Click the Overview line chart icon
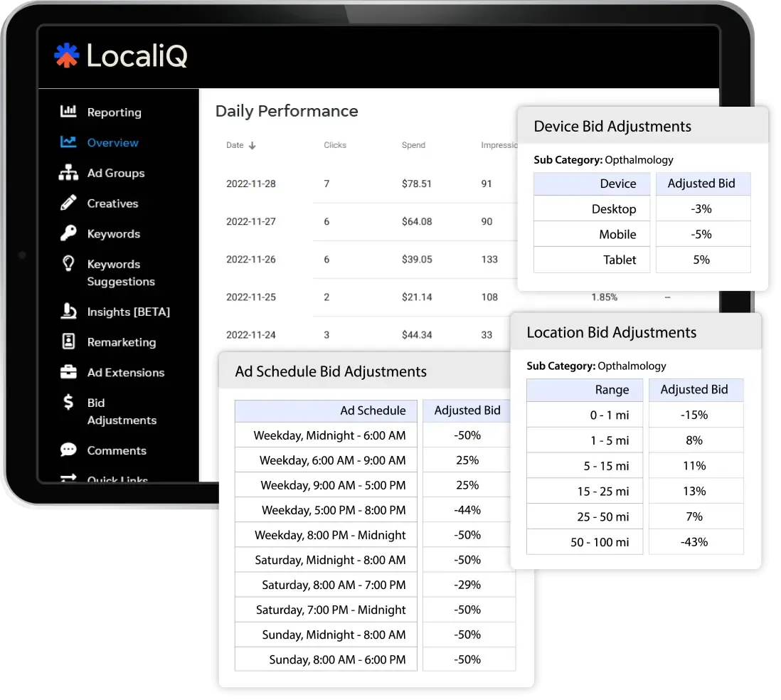 click(x=68, y=142)
